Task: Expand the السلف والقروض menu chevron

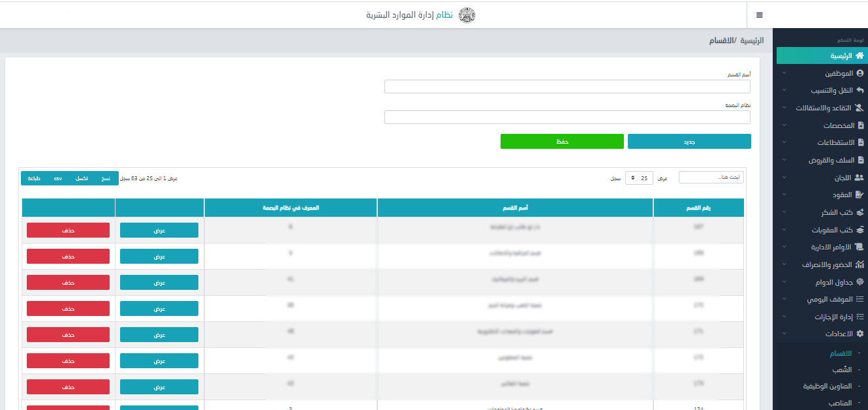Action: tap(784, 160)
